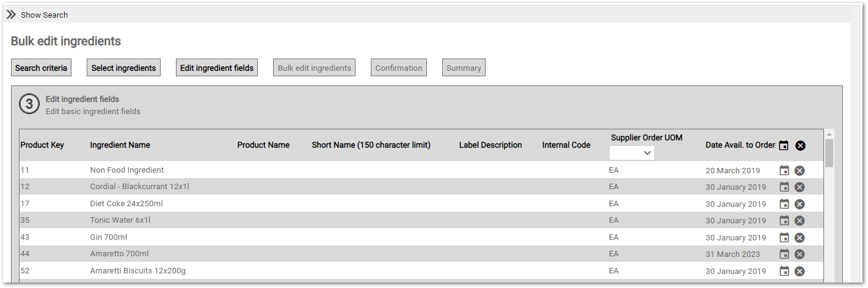
Task: Open calendar for Amaretto 700ml row
Action: tap(784, 254)
